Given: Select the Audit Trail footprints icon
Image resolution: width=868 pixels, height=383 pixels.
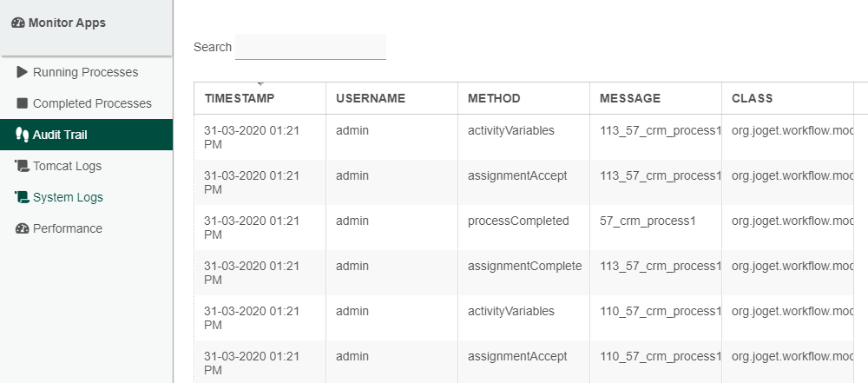Looking at the screenshot, I should (x=23, y=135).
